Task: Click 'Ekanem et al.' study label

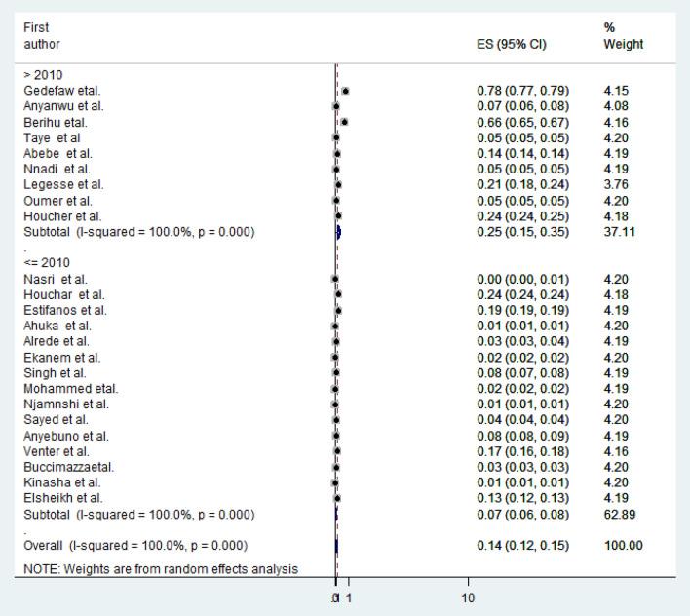Action: pyautogui.click(x=62, y=358)
